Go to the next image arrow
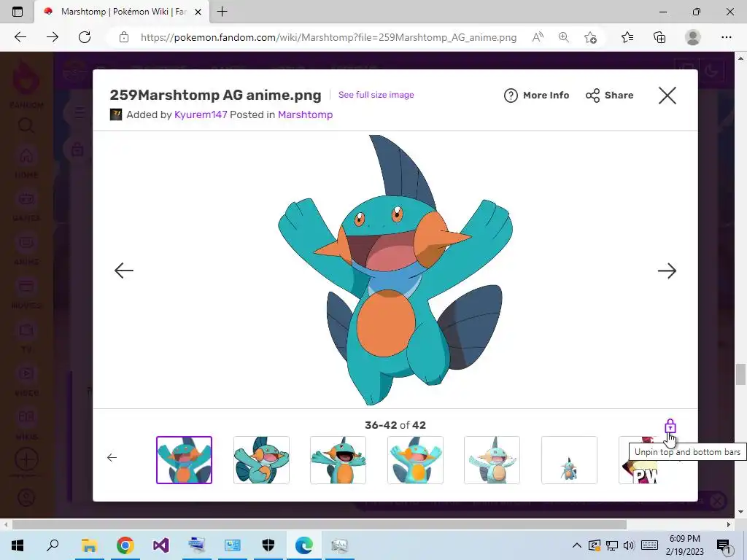The width and height of the screenshot is (747, 560). point(667,271)
